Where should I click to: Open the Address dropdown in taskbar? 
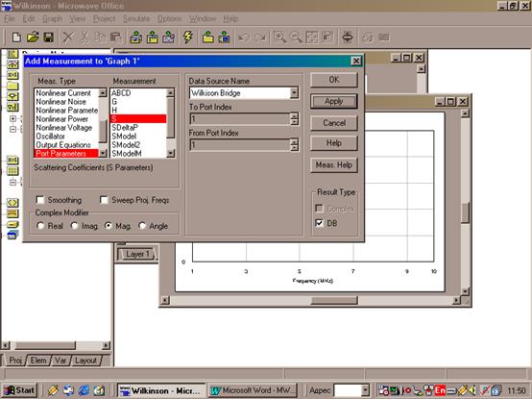pyautogui.click(x=365, y=390)
